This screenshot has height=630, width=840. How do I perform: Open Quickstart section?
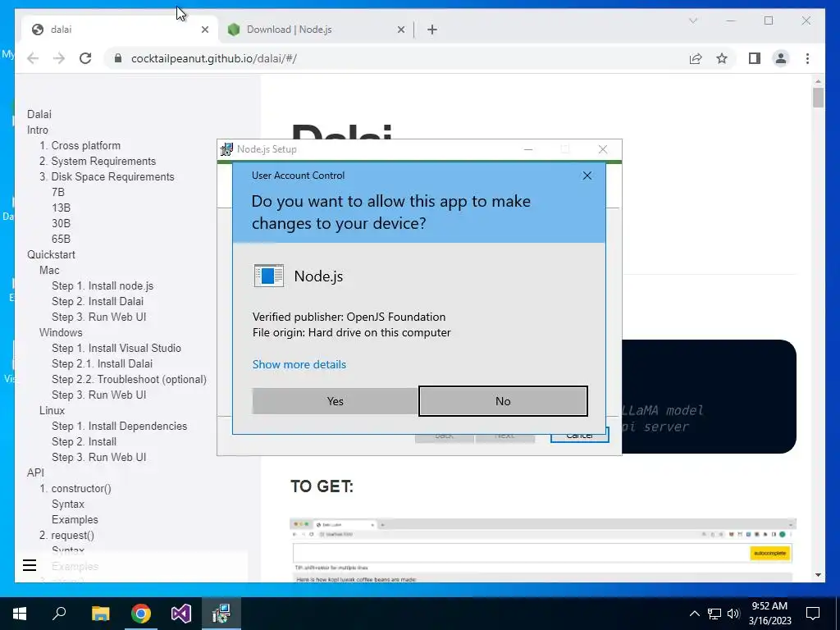click(51, 254)
